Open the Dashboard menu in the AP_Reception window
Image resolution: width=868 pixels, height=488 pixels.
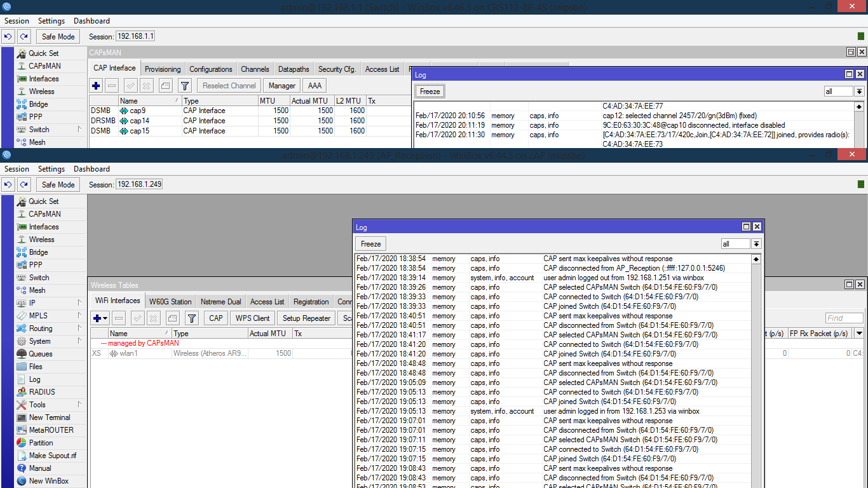pos(92,169)
